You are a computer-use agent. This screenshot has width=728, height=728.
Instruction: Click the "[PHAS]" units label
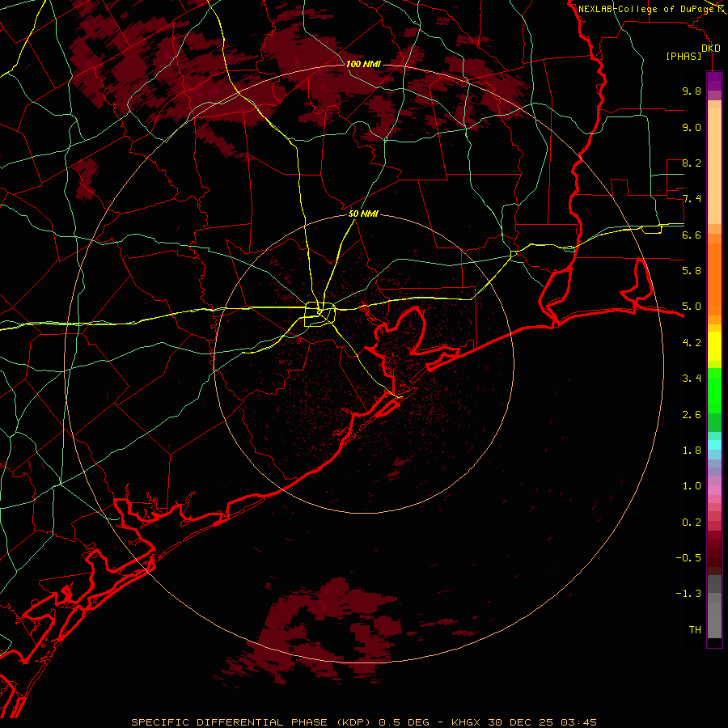pos(684,56)
